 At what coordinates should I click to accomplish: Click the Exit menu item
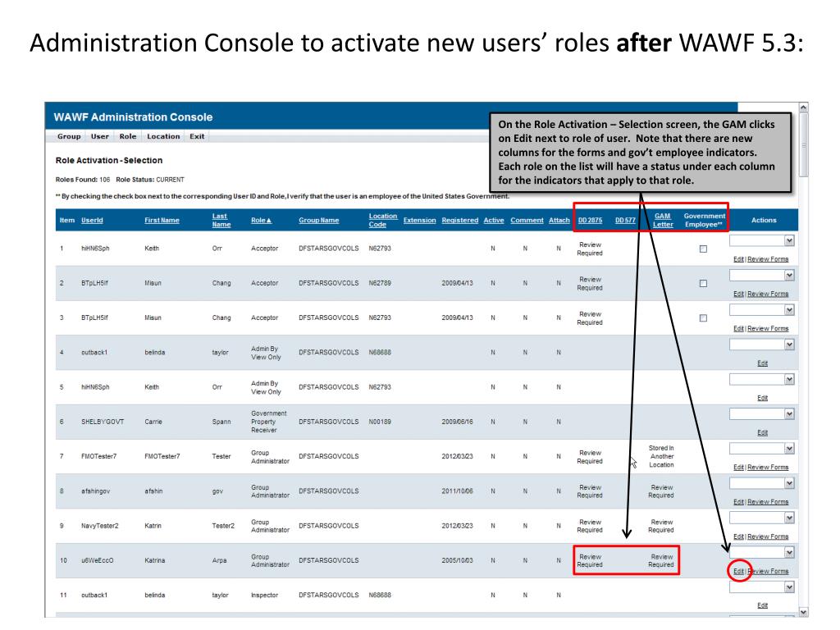coord(197,137)
